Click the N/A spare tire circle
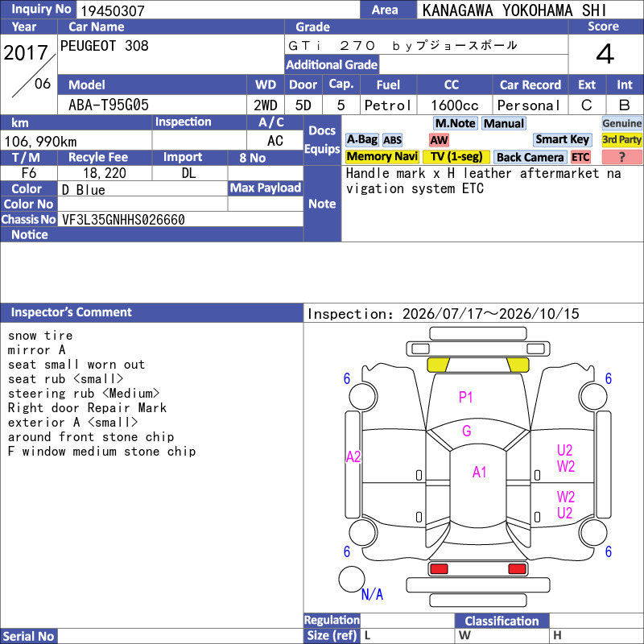644x644 pixels. pos(352,579)
